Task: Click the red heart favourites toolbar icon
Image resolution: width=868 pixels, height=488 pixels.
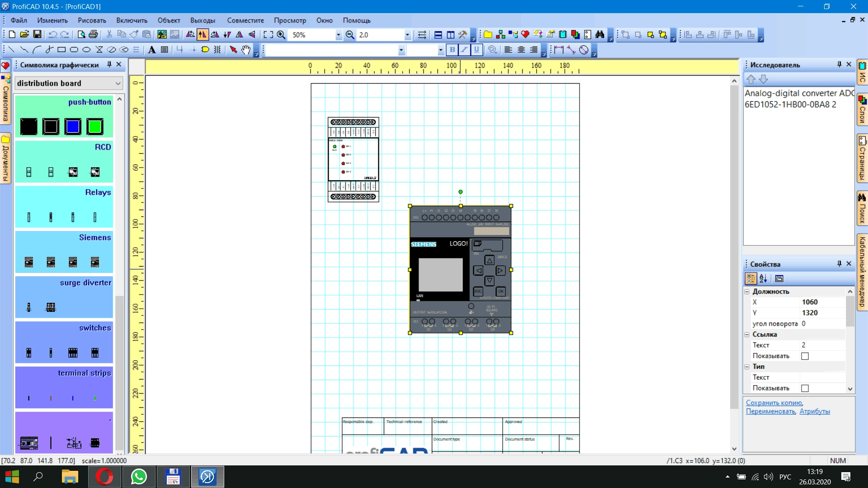Action: [x=525, y=35]
